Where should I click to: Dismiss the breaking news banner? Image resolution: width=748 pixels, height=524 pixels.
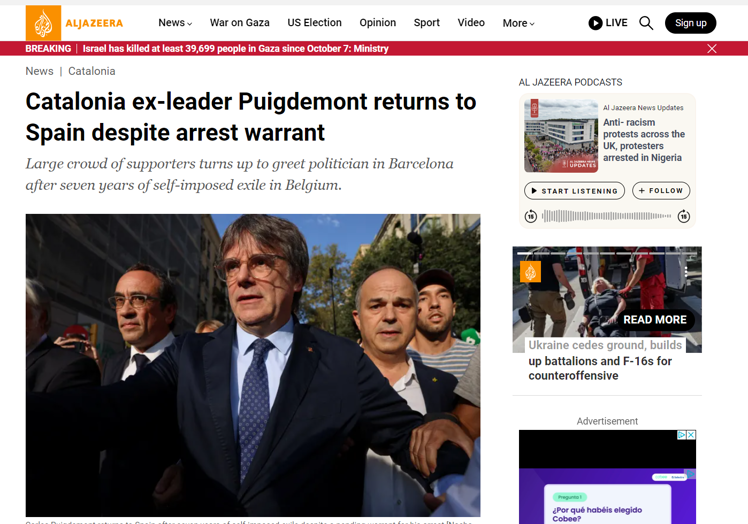coord(712,49)
